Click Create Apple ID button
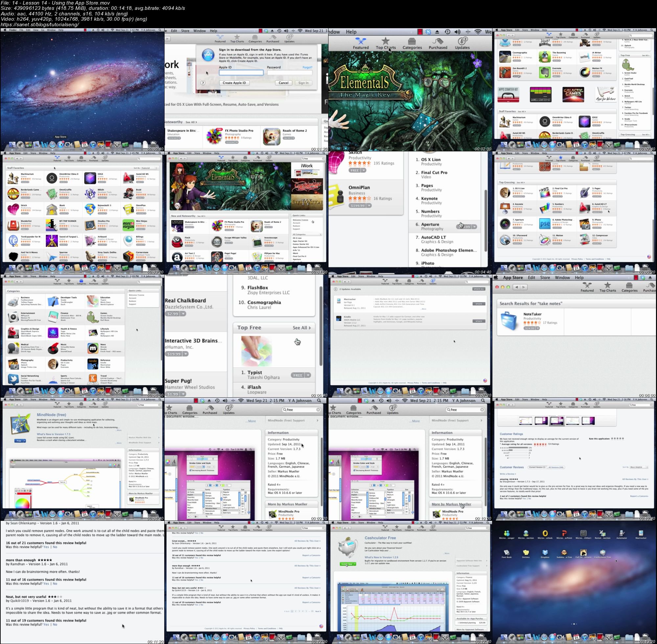This screenshot has height=644, width=657. (x=234, y=83)
